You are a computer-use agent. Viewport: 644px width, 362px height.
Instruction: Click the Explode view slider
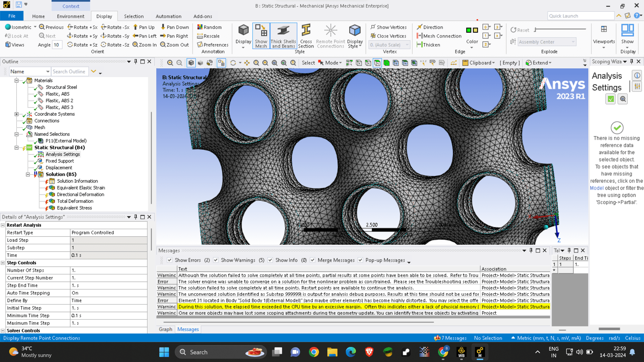pos(560,29)
